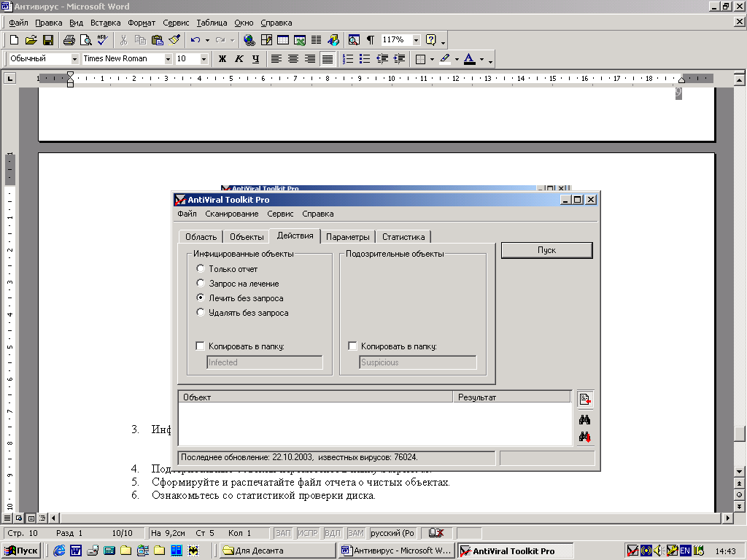Click the find-next binoculars with red arrow
The height and width of the screenshot is (560, 747).
pyautogui.click(x=585, y=437)
